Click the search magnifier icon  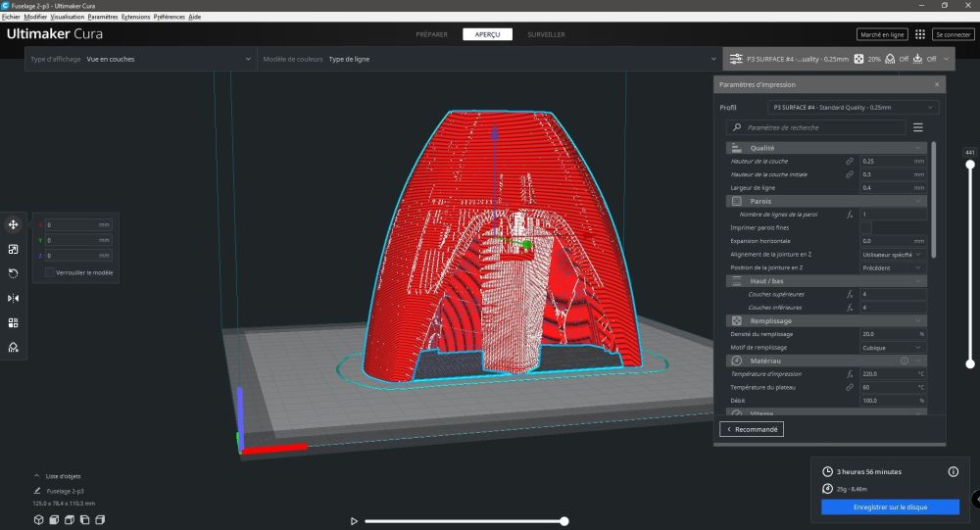737,127
